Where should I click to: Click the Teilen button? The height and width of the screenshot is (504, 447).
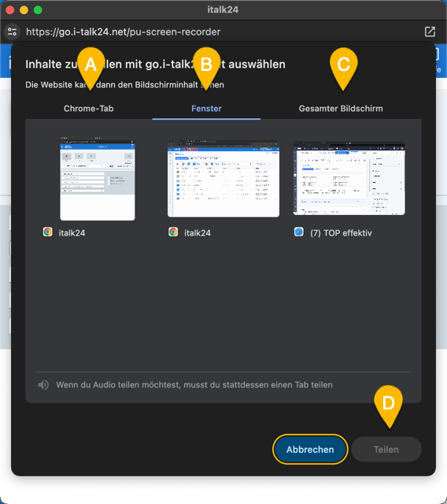pos(386,450)
